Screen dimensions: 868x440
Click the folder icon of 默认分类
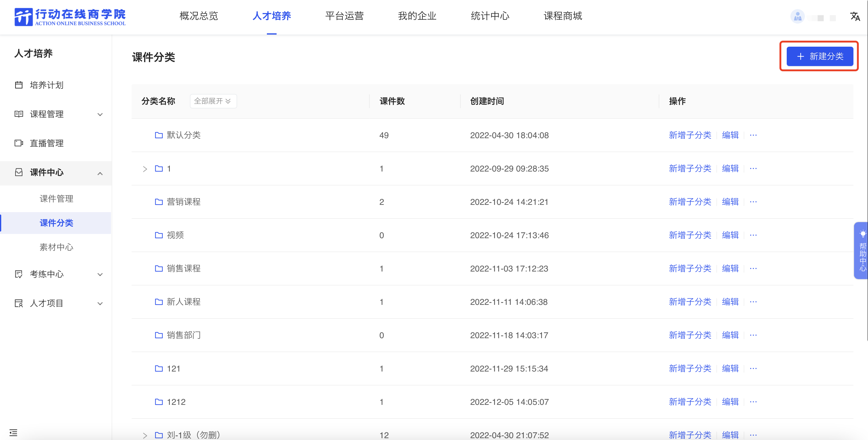click(159, 135)
